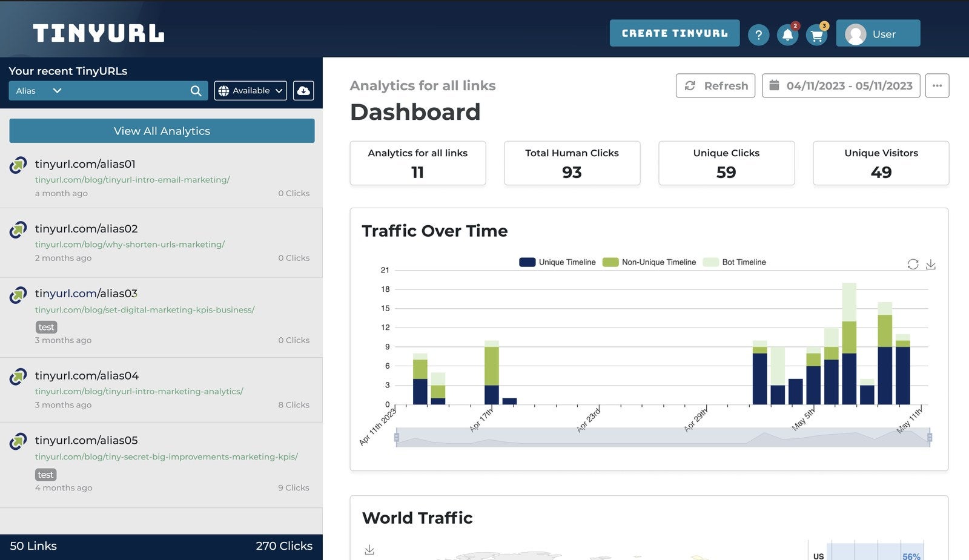Open the shopping cart icon

click(816, 35)
